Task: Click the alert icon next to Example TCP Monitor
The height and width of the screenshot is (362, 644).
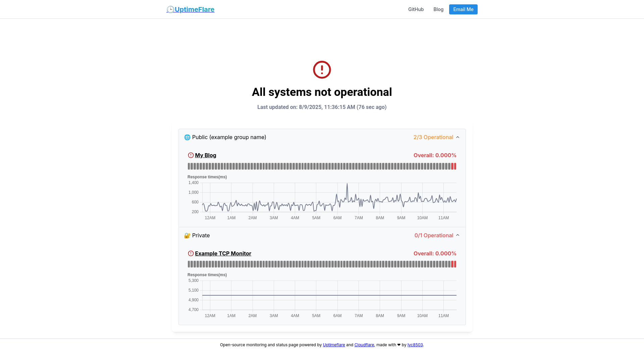Action: (x=191, y=253)
